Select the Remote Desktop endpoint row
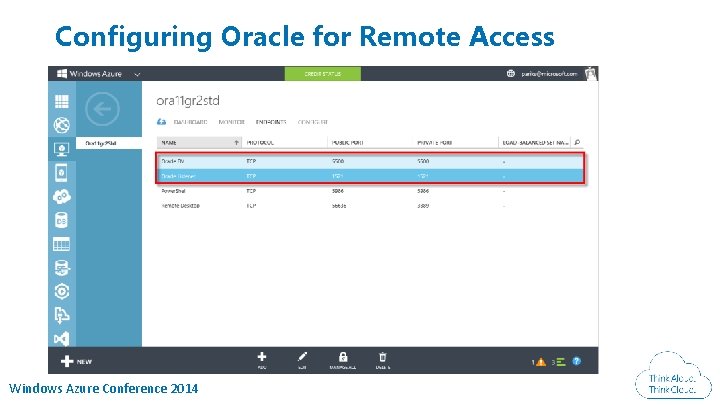This screenshot has width=720, height=405. 370,206
